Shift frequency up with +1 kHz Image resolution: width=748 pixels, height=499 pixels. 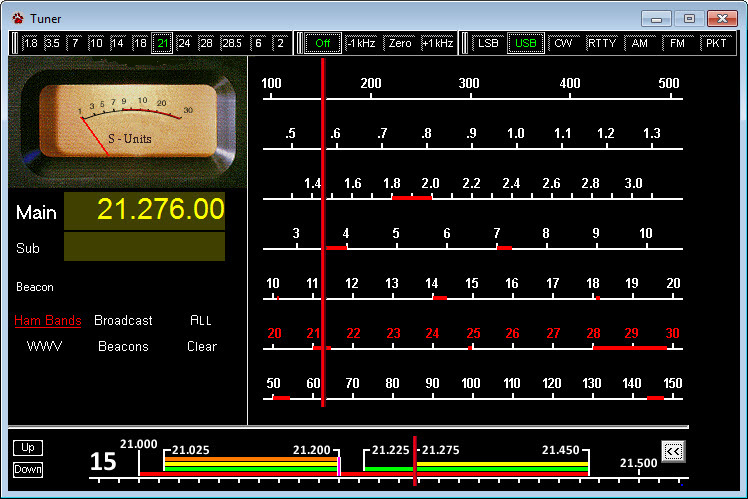point(437,43)
